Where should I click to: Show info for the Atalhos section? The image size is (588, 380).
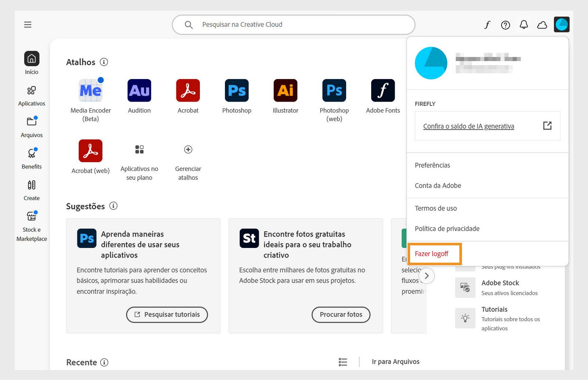click(x=104, y=62)
